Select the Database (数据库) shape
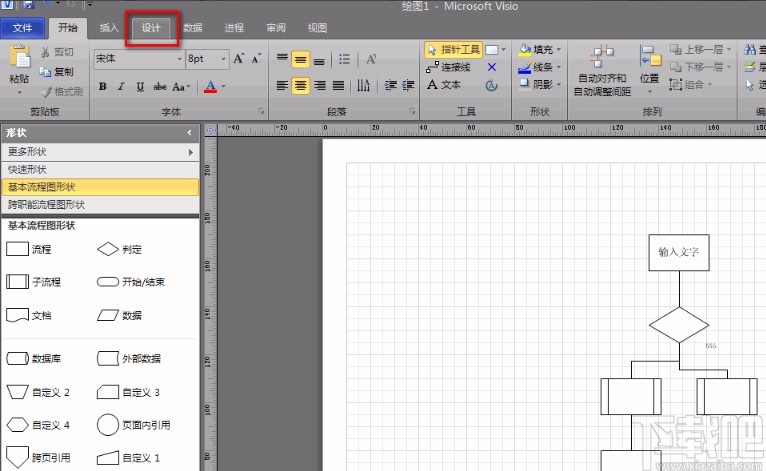 point(34,359)
